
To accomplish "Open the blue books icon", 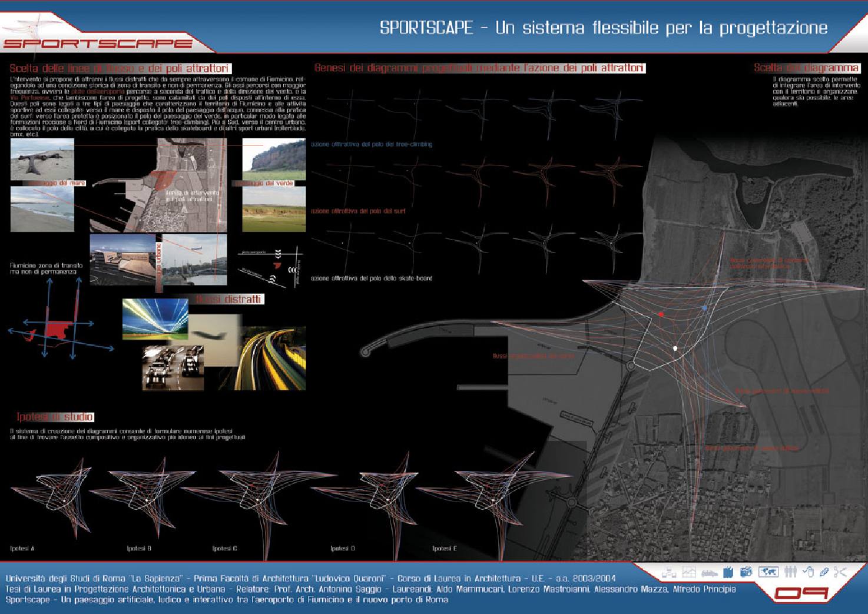I will (728, 572).
